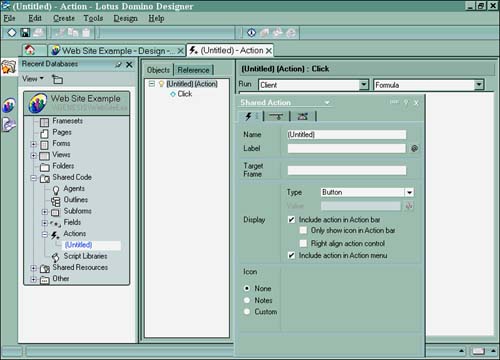
Task: Select the second properties box tab icon
Action: [x=276, y=116]
